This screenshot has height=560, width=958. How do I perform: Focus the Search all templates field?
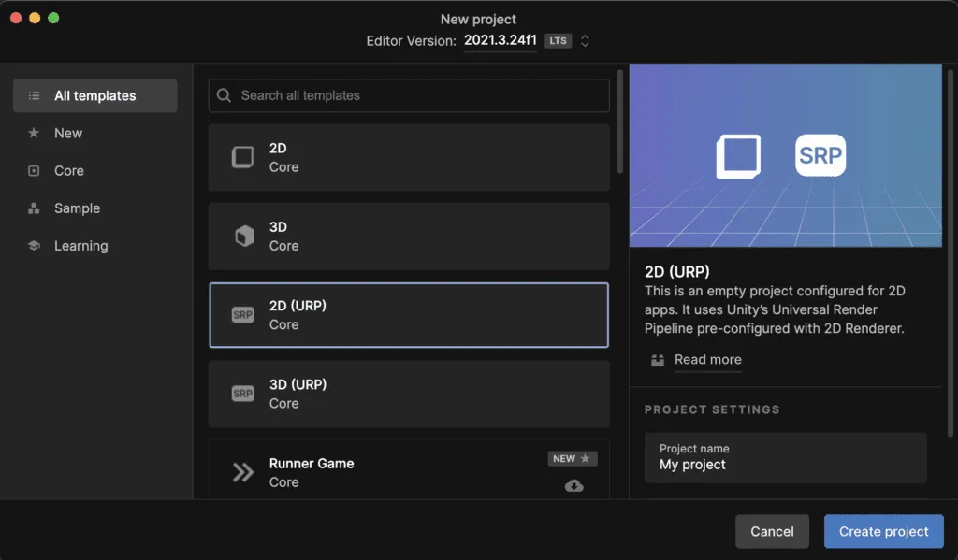coord(409,95)
